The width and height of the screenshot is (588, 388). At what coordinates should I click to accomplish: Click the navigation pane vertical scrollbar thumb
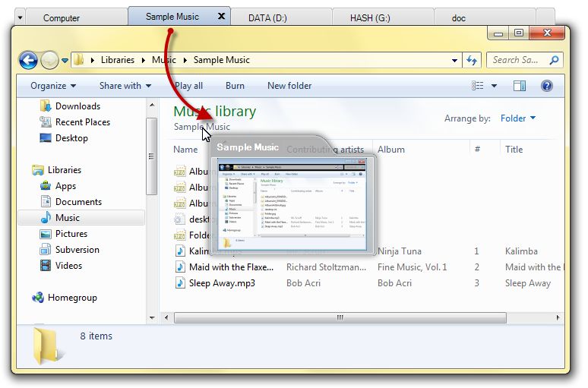tap(151, 156)
